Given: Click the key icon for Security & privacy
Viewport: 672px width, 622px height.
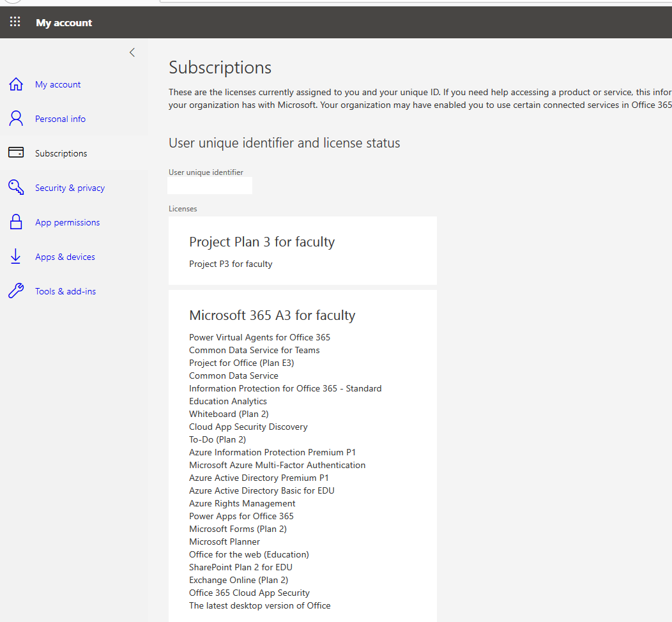Looking at the screenshot, I should tap(16, 187).
